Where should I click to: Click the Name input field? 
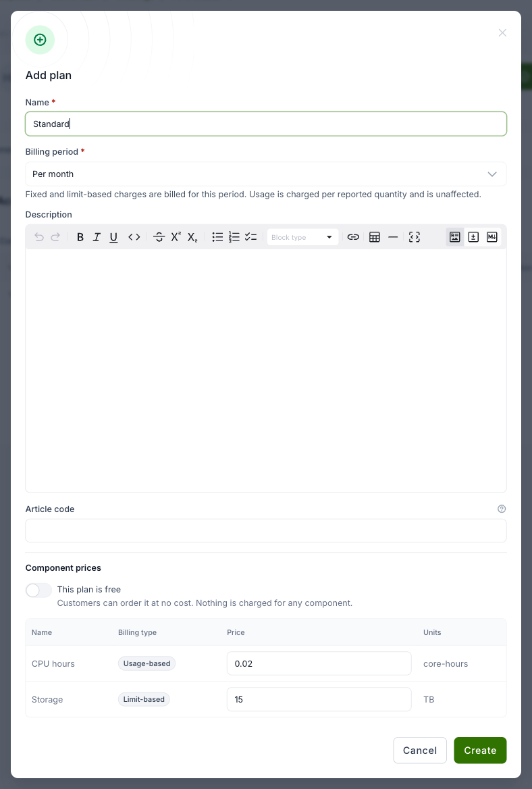(266, 124)
